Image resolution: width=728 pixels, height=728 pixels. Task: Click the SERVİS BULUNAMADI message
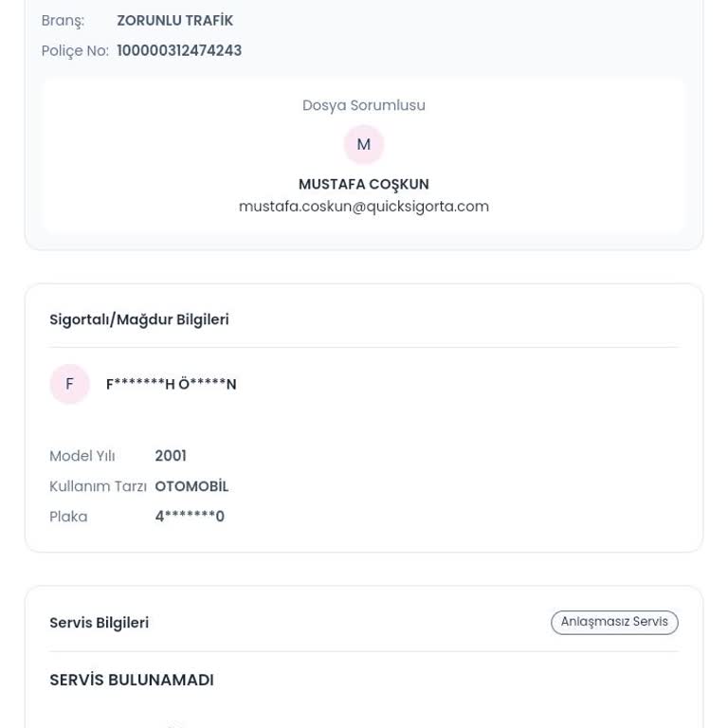(x=132, y=680)
